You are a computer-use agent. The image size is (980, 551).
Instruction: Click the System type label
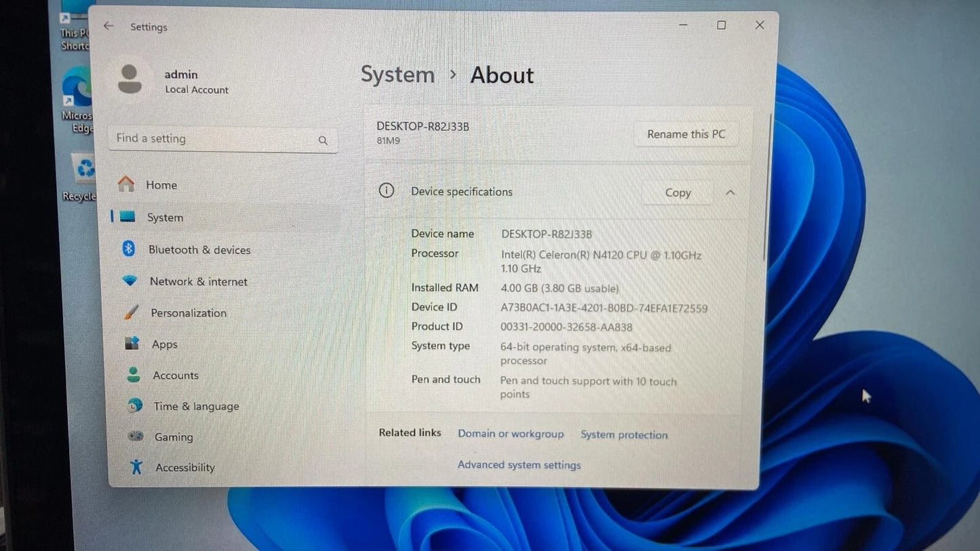pos(440,346)
